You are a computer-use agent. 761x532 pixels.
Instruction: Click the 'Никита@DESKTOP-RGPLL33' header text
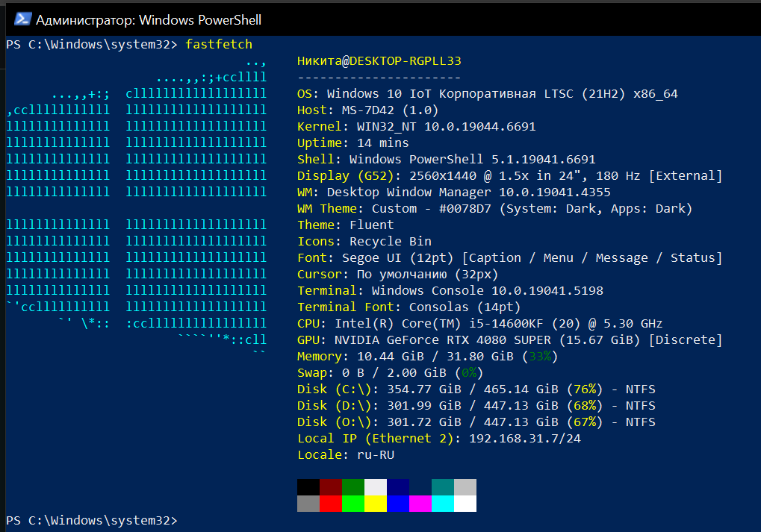click(x=379, y=60)
